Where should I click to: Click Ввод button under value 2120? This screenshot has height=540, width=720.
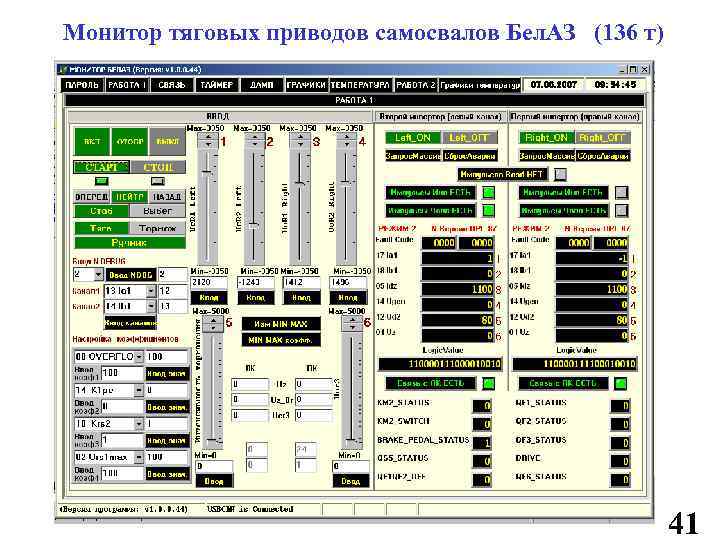tap(209, 298)
